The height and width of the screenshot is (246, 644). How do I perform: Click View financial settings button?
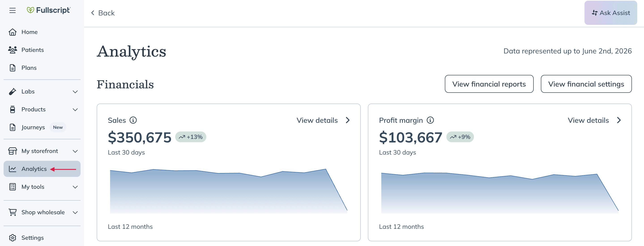click(x=586, y=84)
